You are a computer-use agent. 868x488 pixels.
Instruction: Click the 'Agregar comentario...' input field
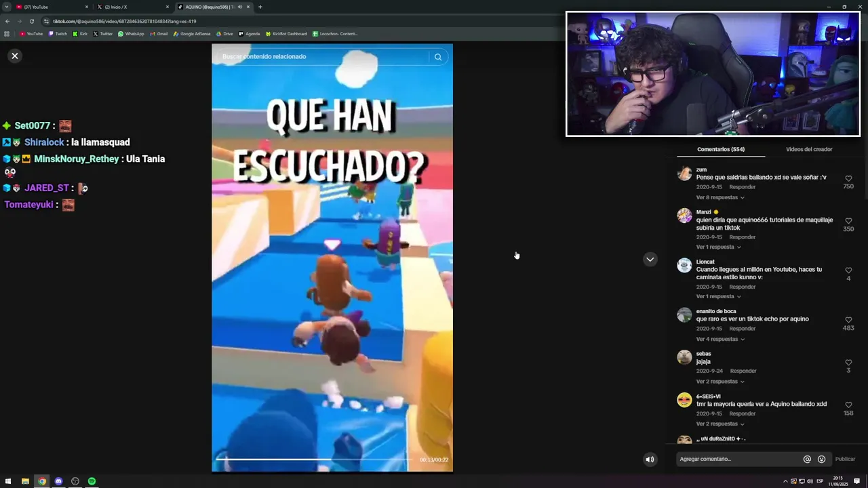[x=739, y=459]
